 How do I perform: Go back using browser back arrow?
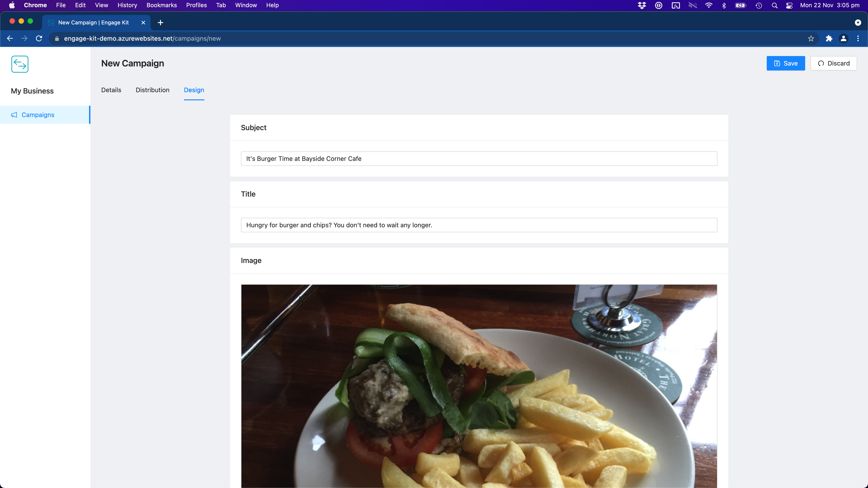click(x=10, y=38)
